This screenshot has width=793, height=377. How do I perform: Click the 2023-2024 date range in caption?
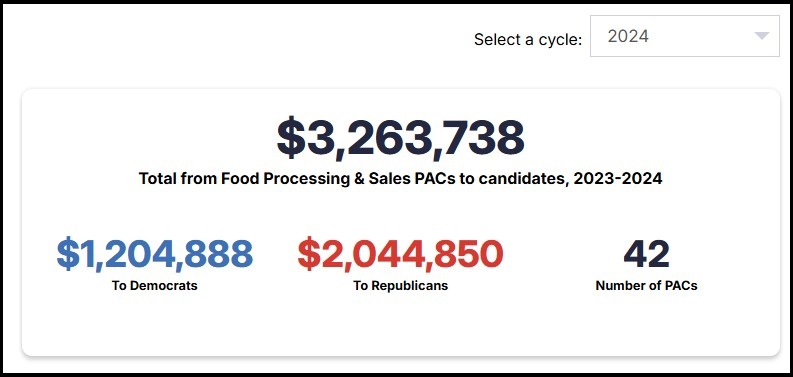[618, 179]
